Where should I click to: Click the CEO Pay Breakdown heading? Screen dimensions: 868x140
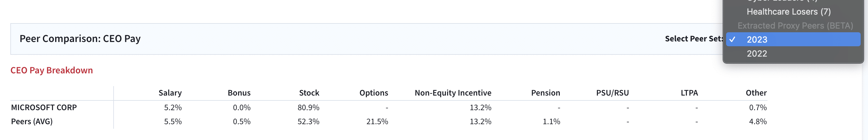[51, 70]
